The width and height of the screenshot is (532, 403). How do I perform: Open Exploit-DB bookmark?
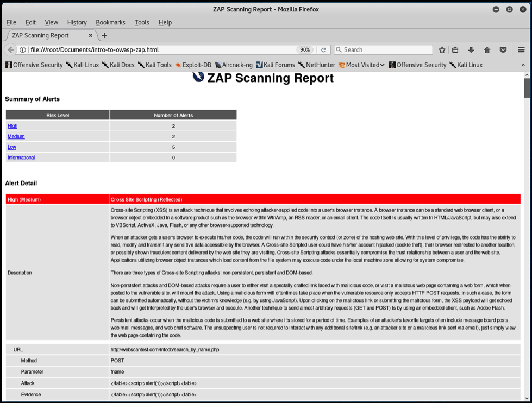click(193, 65)
